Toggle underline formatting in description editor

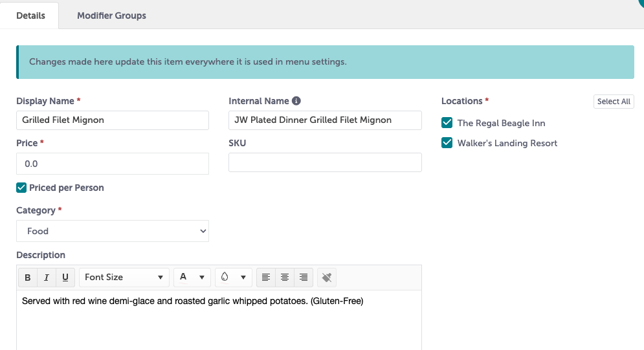[x=65, y=278]
